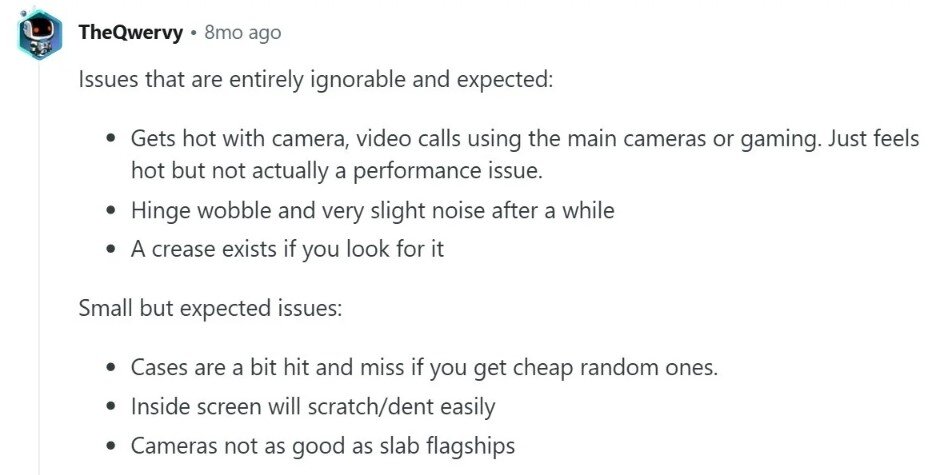
Task: Click the 'Small but expected issues:' heading
Action: click(x=210, y=309)
